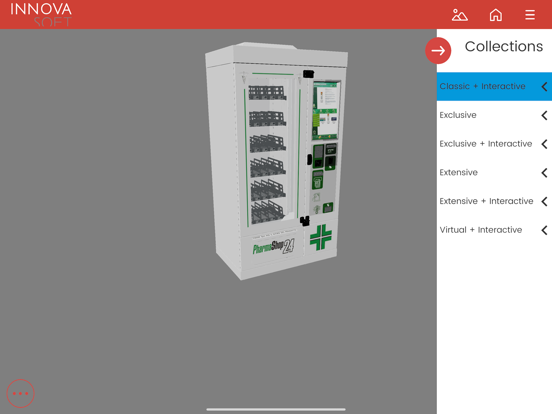Click the Collections panel title

[x=503, y=46]
